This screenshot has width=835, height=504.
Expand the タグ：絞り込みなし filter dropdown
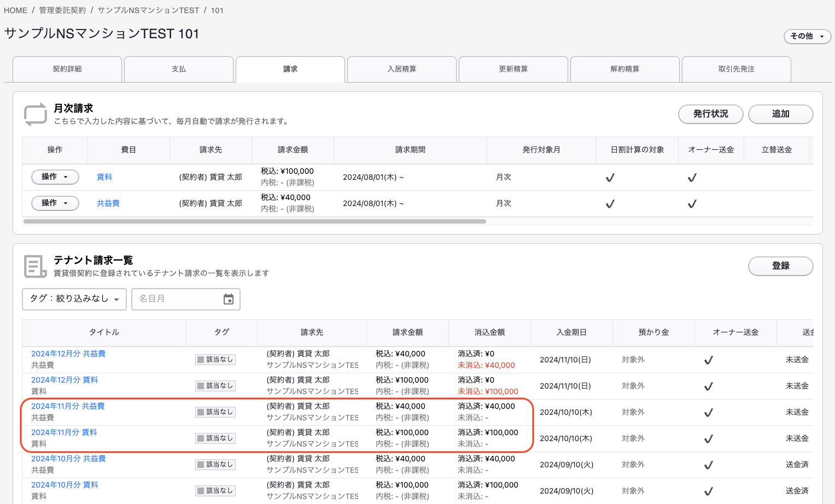[74, 299]
